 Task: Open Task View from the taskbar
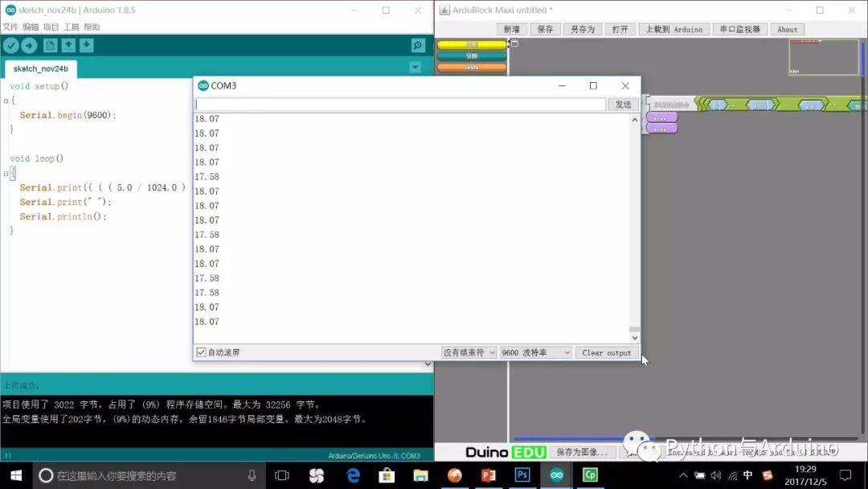pos(282,475)
